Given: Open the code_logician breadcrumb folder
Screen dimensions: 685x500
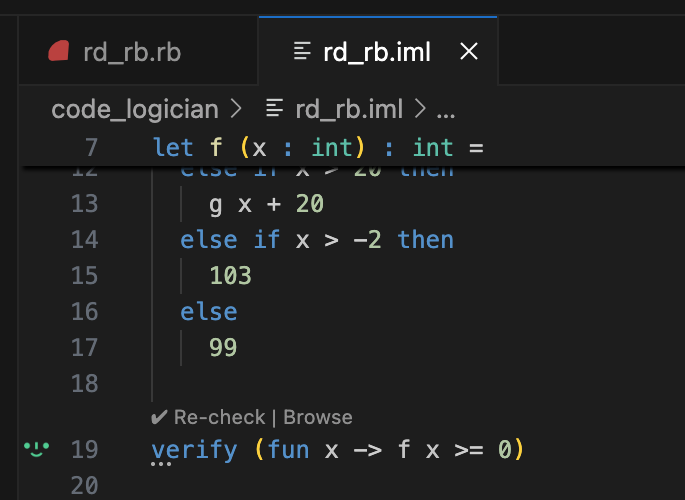Looking at the screenshot, I should point(136,108).
